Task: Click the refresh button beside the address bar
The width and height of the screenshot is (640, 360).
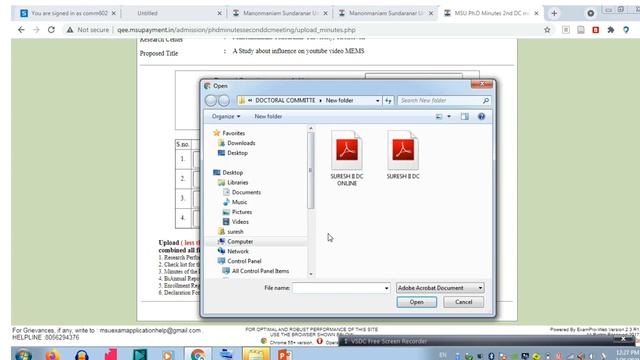Action: coord(388,100)
